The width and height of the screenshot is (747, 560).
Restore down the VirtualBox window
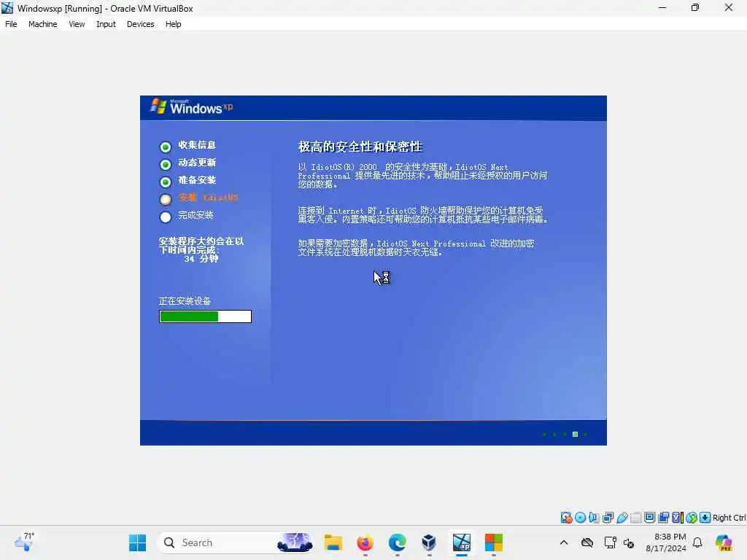(695, 7)
